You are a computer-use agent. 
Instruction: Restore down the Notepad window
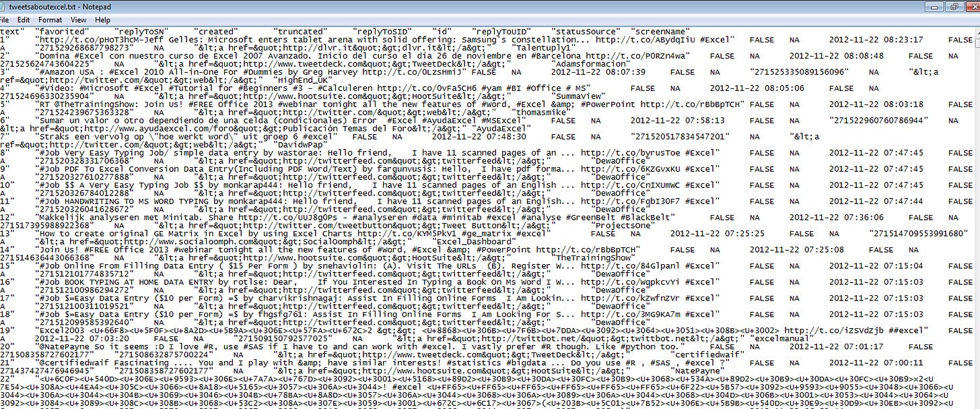954,6
